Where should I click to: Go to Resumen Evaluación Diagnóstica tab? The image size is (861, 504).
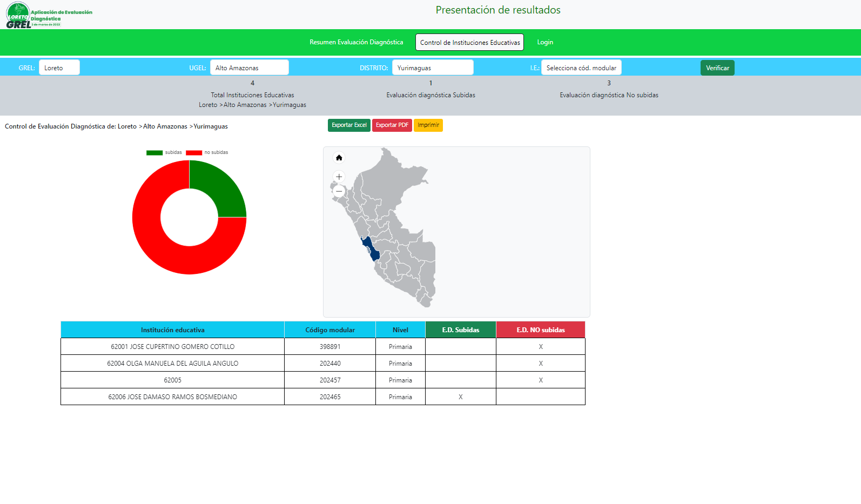356,42
